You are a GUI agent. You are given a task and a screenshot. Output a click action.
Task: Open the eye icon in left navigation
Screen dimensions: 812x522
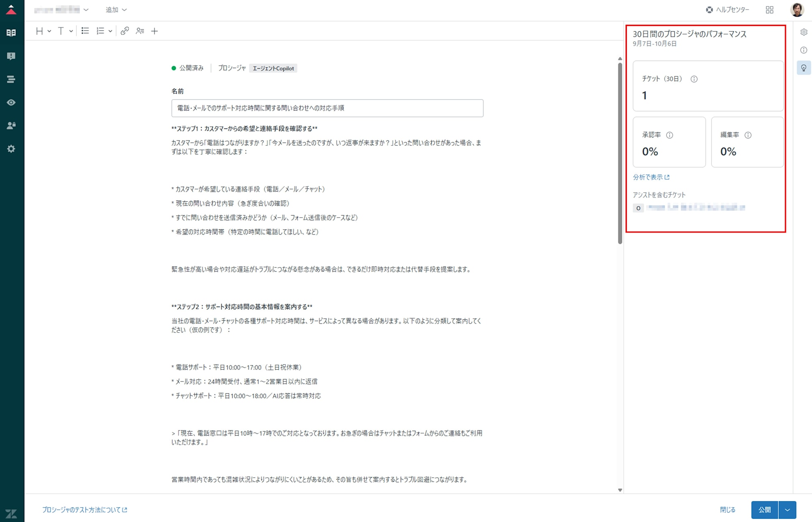pos(11,102)
